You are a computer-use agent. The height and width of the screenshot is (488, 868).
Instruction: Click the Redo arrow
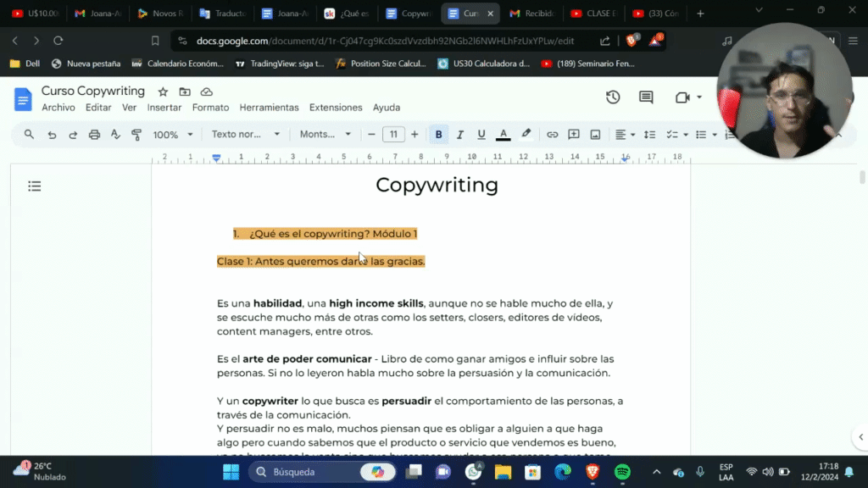[x=71, y=134]
